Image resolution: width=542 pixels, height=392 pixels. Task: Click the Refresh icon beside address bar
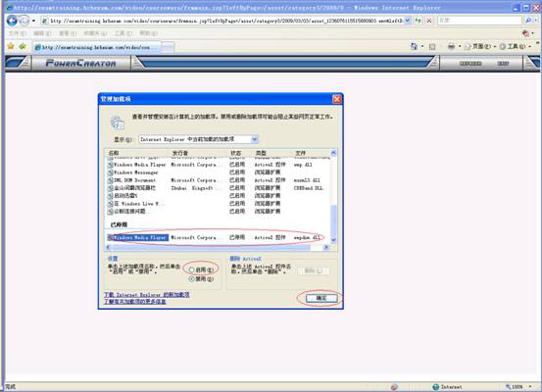click(x=419, y=21)
